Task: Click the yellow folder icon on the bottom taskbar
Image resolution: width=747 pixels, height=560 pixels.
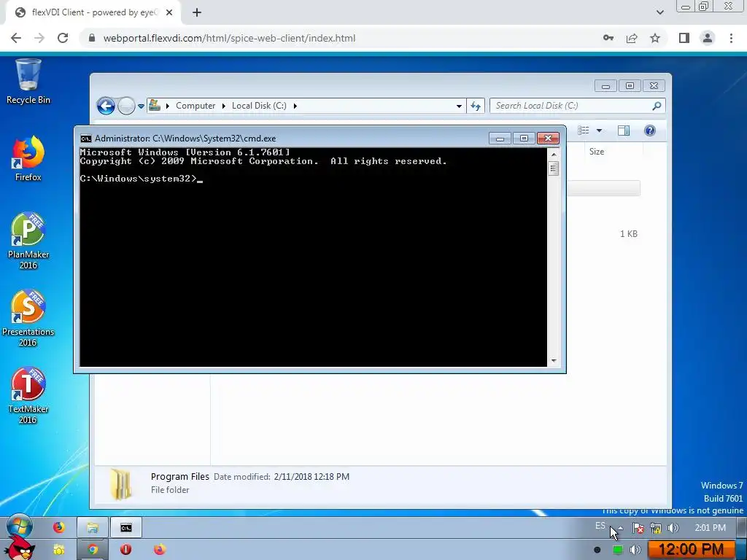Action: click(x=58, y=550)
